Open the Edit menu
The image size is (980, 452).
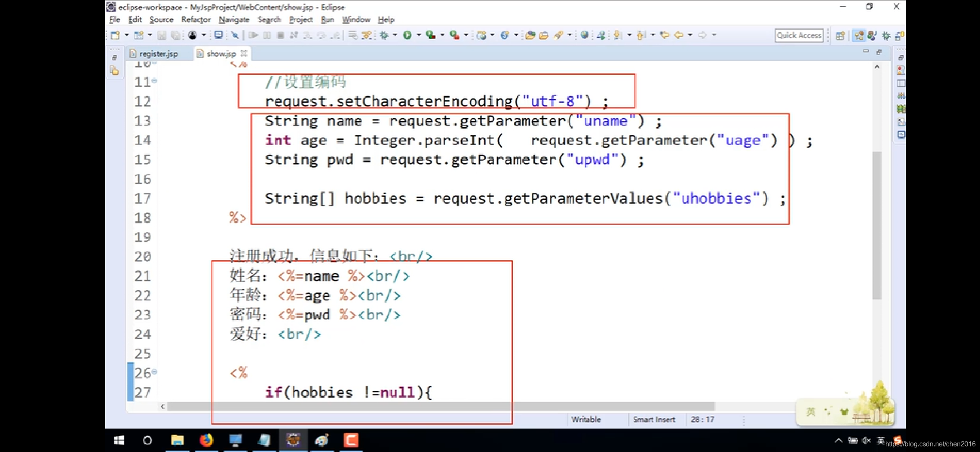click(x=135, y=20)
